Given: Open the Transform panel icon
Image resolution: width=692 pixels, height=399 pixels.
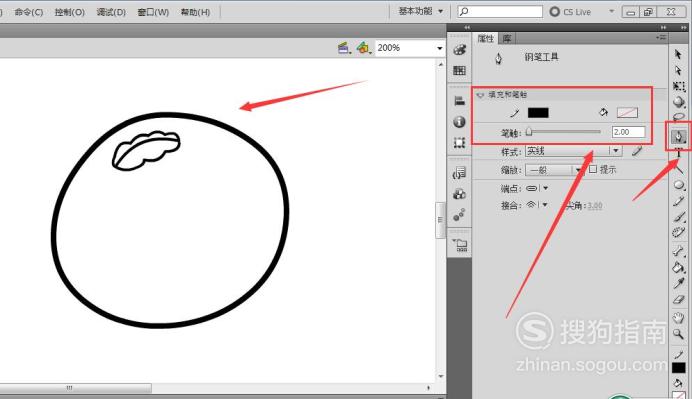Looking at the screenshot, I should coord(459,143).
